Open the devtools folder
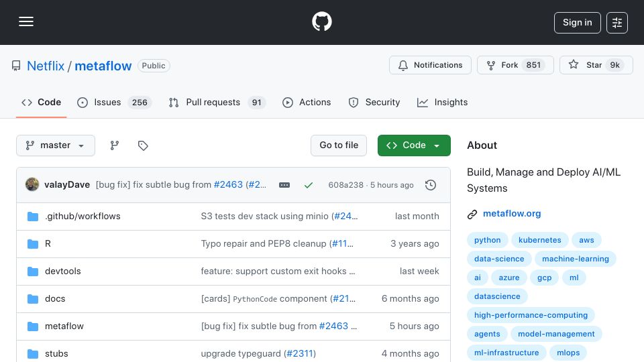The height and width of the screenshot is (362, 644). [63, 271]
